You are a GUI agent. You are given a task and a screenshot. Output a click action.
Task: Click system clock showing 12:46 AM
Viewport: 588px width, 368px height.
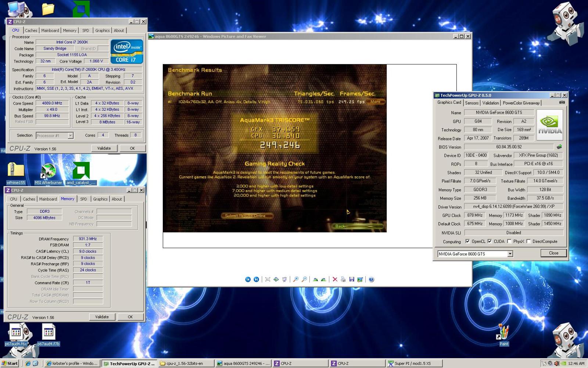[576, 363]
